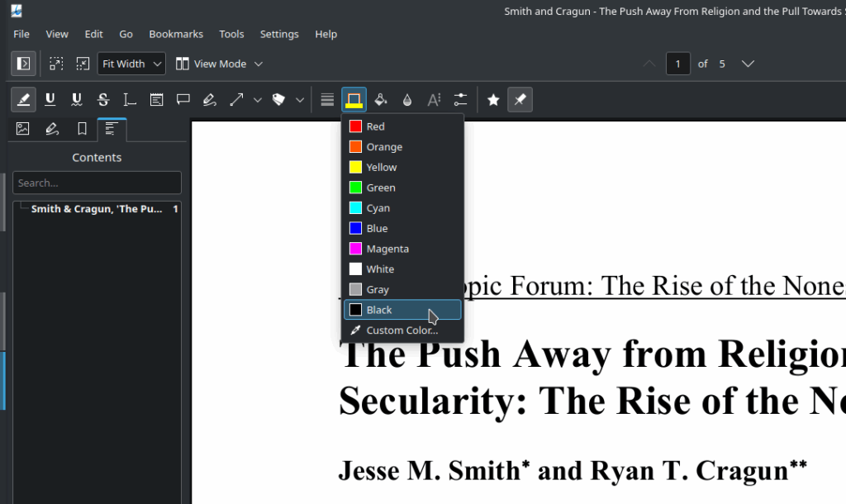This screenshot has width=846, height=504.
Task: Choose White from color menu
Action: [402, 269]
